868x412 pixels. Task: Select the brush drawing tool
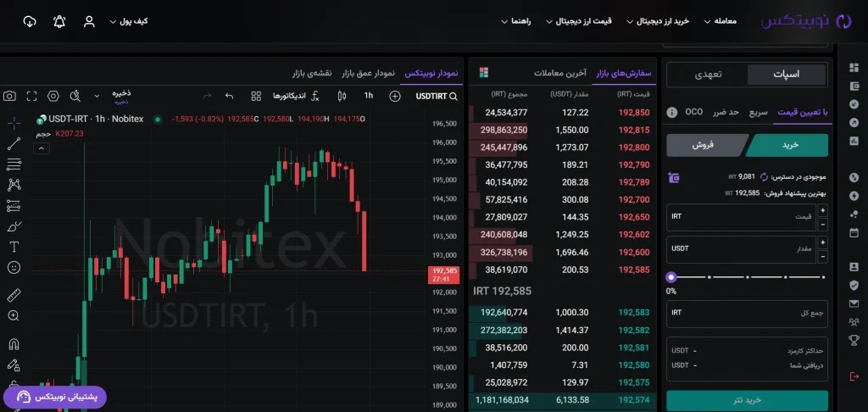click(14, 226)
